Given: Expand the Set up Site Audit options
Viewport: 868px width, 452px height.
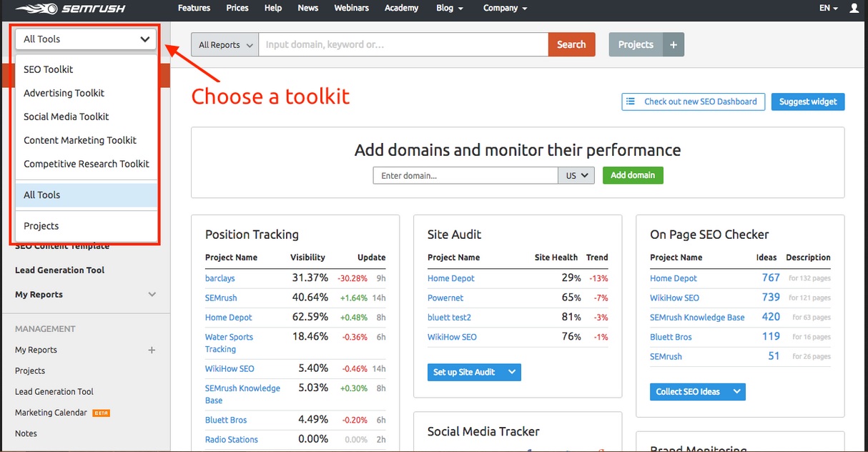Looking at the screenshot, I should [511, 372].
